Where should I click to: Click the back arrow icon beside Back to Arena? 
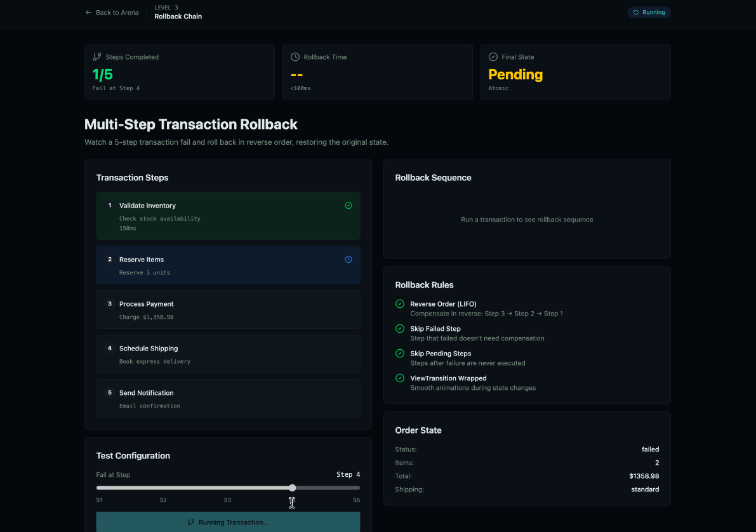click(88, 13)
